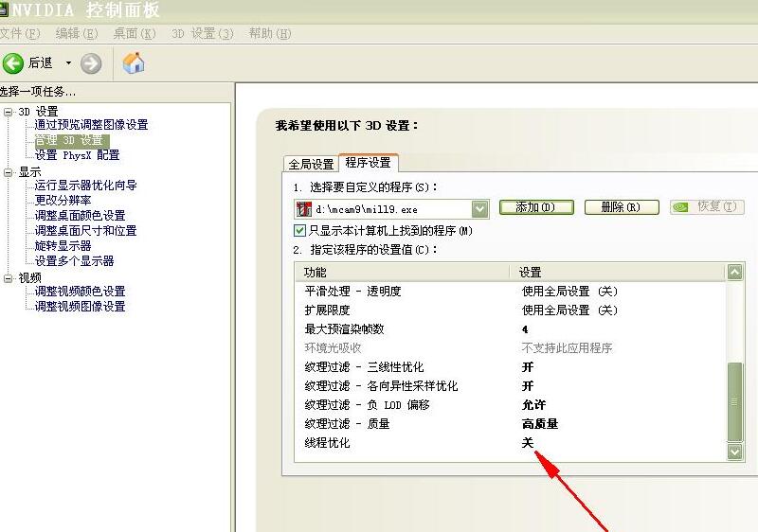Select 设置 PhysX 配置 in the tree
The width and height of the screenshot is (758, 532).
(78, 155)
